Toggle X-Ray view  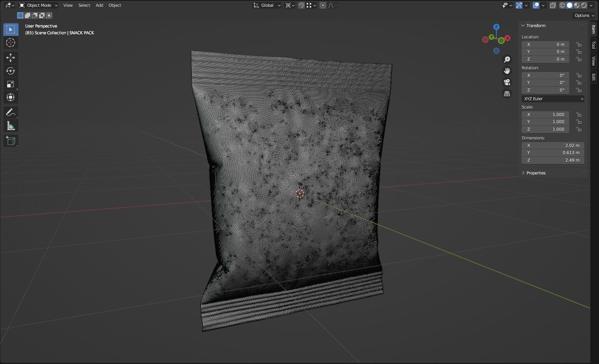coord(553,5)
